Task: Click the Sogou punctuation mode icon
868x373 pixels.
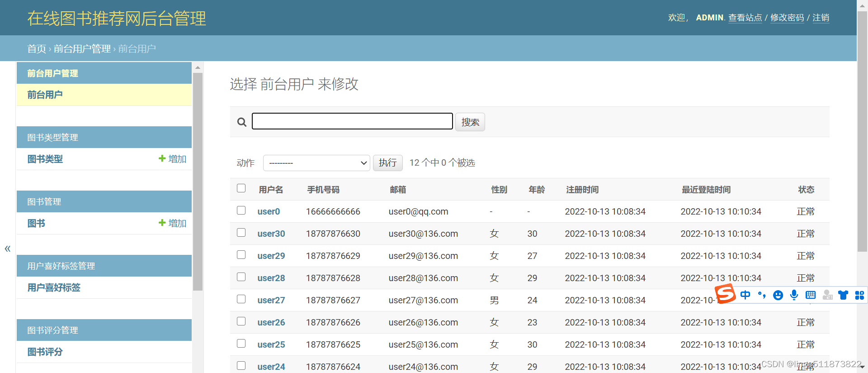Action: [x=762, y=295]
